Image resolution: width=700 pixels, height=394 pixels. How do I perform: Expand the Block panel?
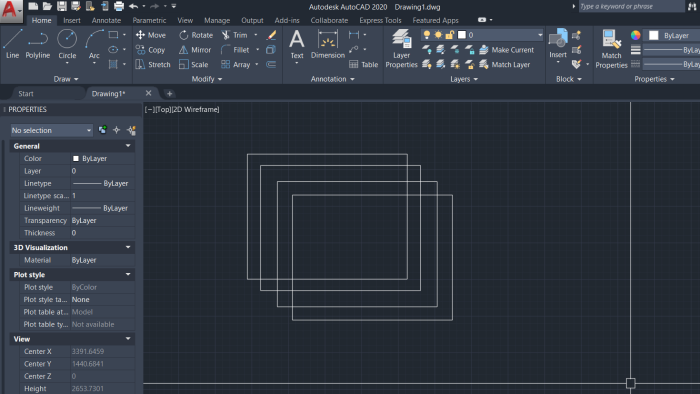[x=569, y=79]
